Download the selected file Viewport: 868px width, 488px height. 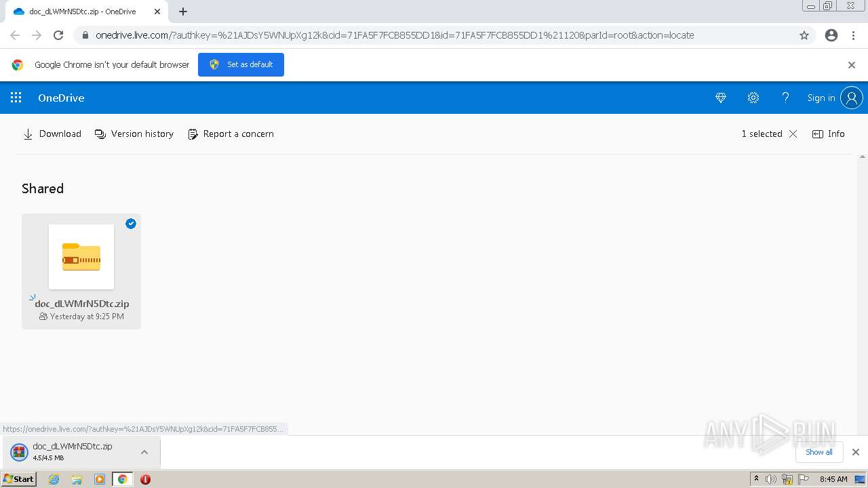point(52,134)
